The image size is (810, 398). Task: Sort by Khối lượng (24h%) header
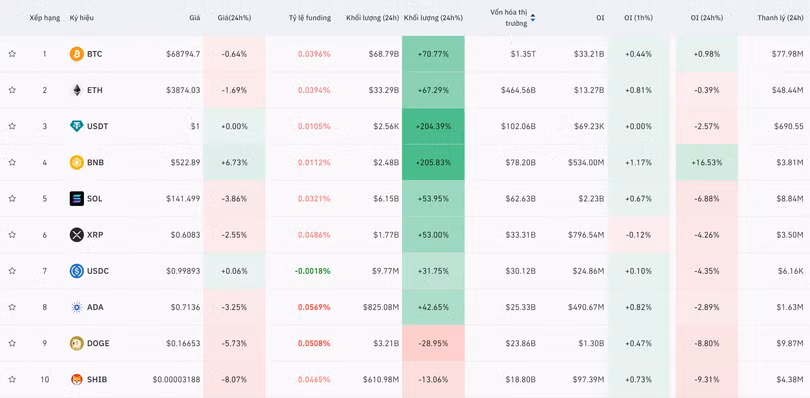pos(433,18)
